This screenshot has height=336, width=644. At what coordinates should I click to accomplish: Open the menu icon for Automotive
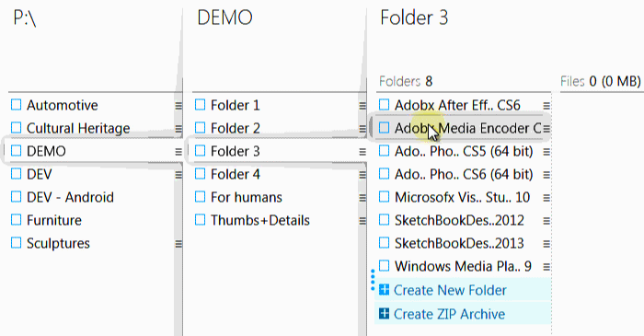click(178, 106)
